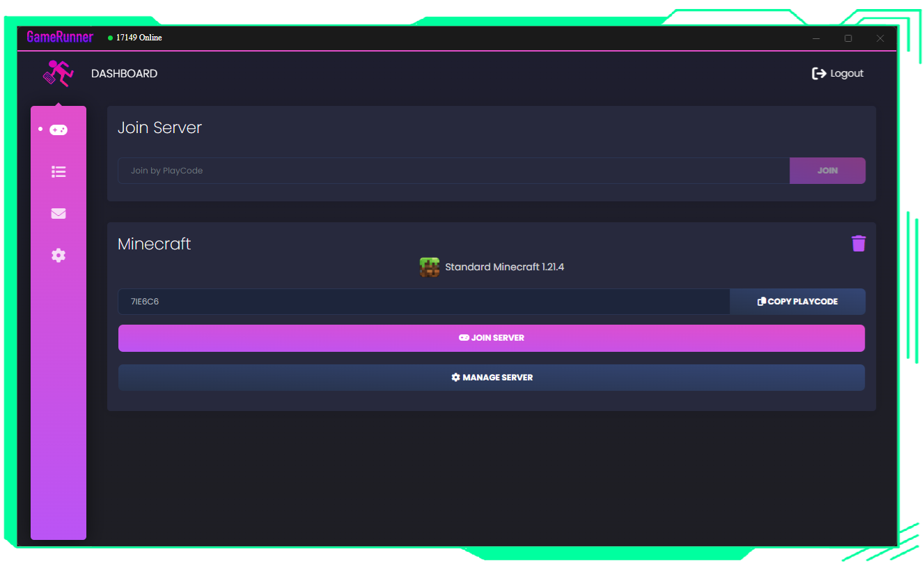Select the 7IE6C6 playcode field

pyautogui.click(x=423, y=301)
